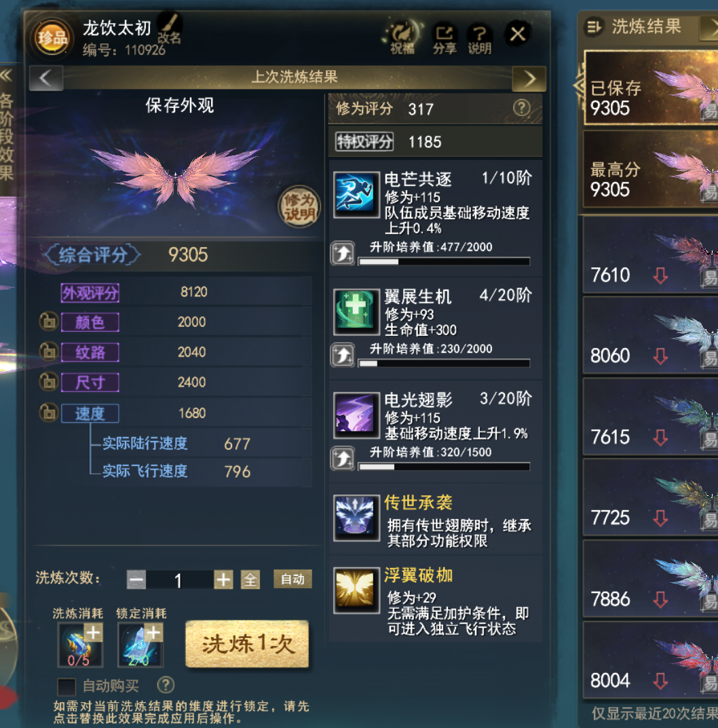Select the 8060 score result entry
718x728 pixels.
coord(650,336)
